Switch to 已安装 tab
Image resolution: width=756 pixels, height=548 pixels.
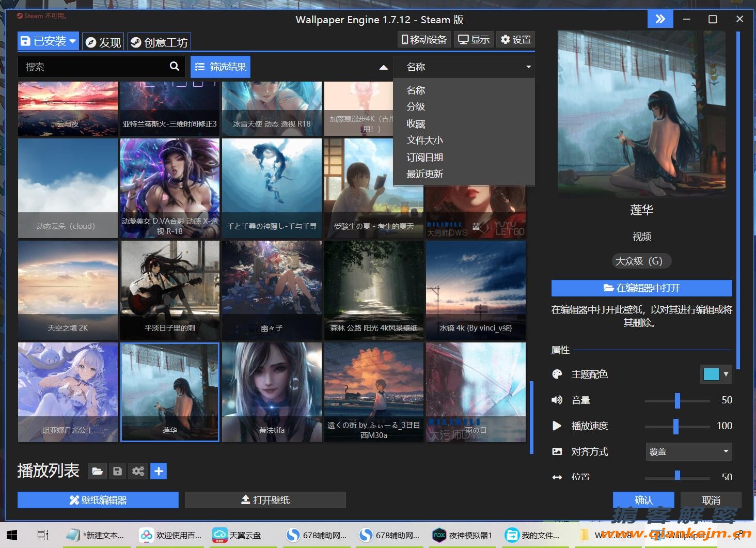coord(48,41)
